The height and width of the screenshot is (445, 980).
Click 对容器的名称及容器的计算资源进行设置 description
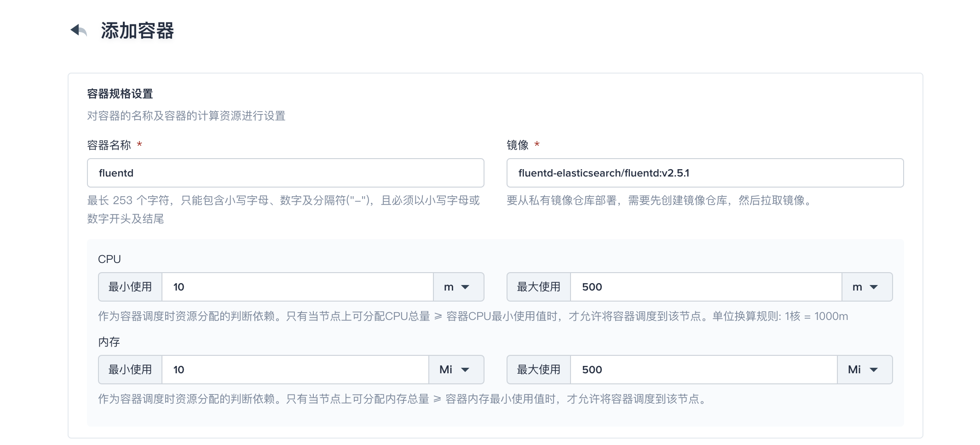(186, 116)
